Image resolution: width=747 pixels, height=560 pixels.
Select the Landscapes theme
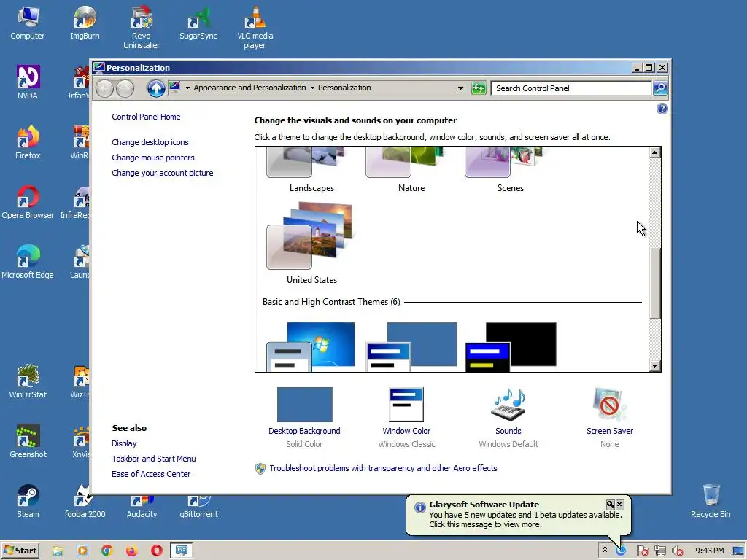tap(311, 169)
